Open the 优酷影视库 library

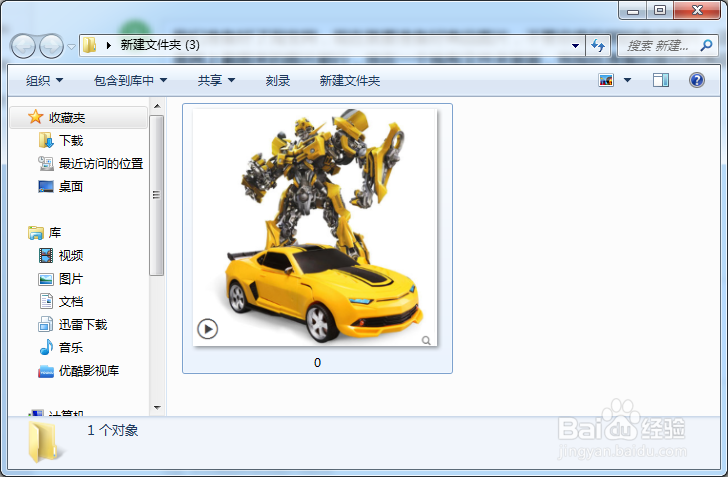click(89, 371)
